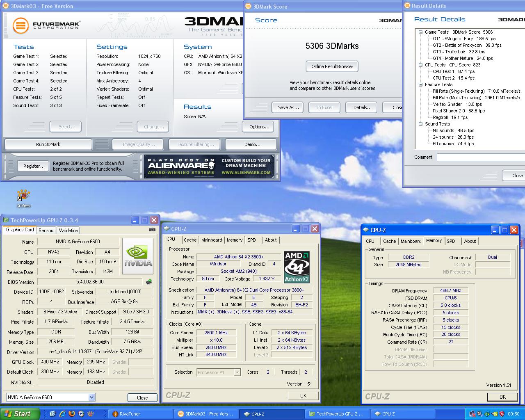Select the Graphics Card tab in GPU-Z

[20, 230]
